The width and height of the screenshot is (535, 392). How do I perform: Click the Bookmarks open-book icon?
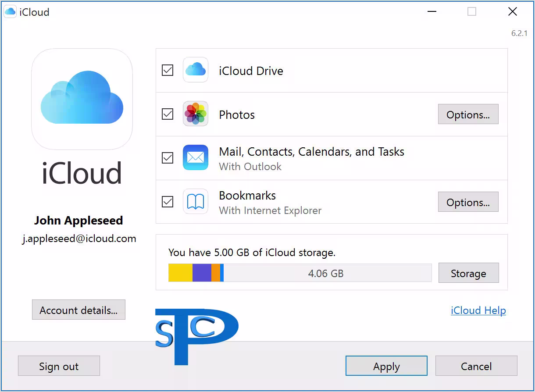tap(195, 202)
